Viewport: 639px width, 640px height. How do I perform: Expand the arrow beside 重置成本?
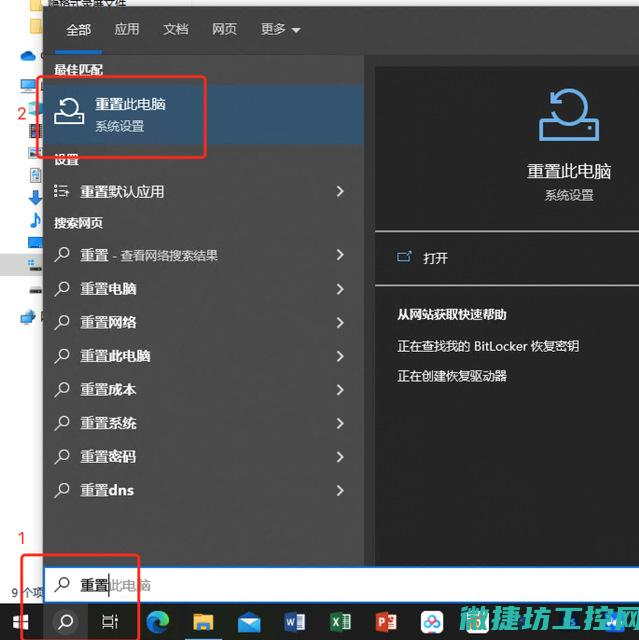pos(340,389)
